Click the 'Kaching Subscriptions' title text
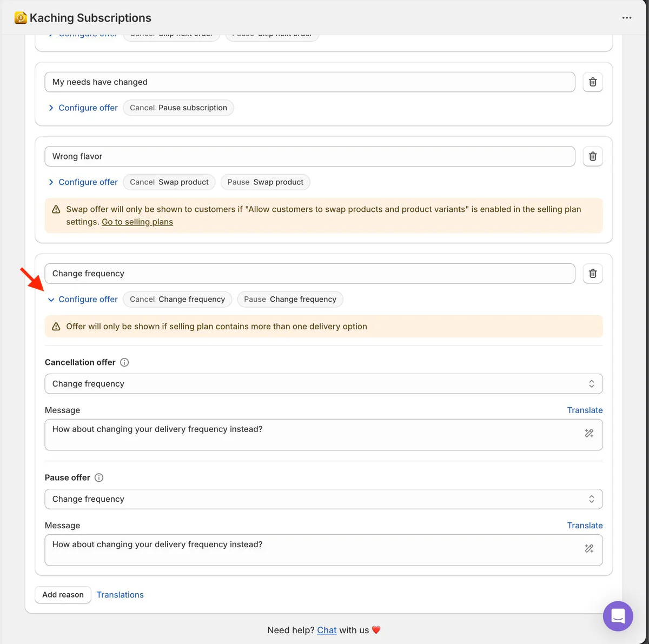Image resolution: width=649 pixels, height=644 pixels. tap(90, 18)
